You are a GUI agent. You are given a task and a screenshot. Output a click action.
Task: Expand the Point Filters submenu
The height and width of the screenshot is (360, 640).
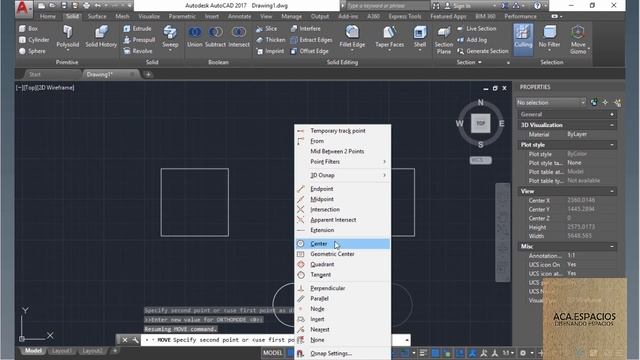pyautogui.click(x=342, y=162)
